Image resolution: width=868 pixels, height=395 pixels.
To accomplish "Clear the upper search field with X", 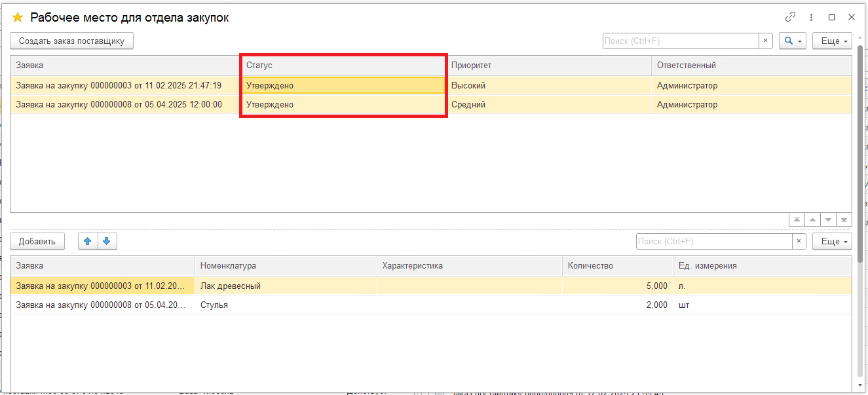I will coord(765,41).
